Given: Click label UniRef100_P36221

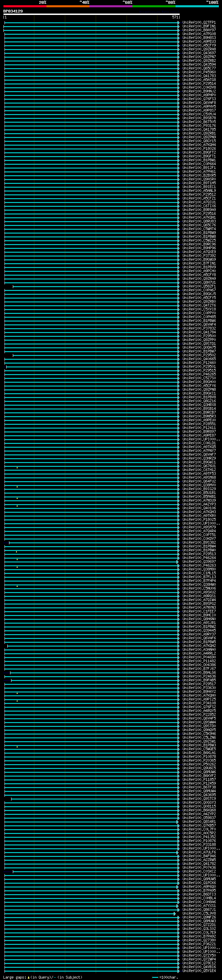Looking at the screenshot, I should tap(199, 944).
